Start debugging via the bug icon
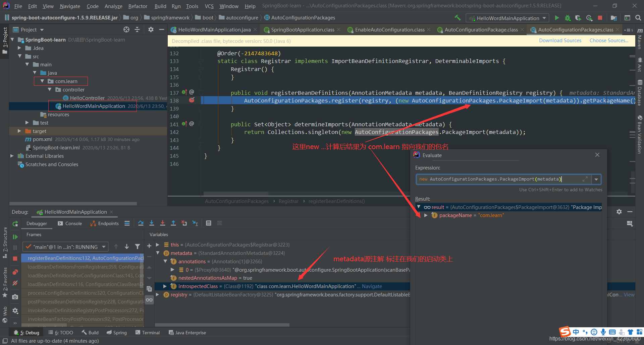The width and height of the screenshot is (644, 345). pos(568,18)
